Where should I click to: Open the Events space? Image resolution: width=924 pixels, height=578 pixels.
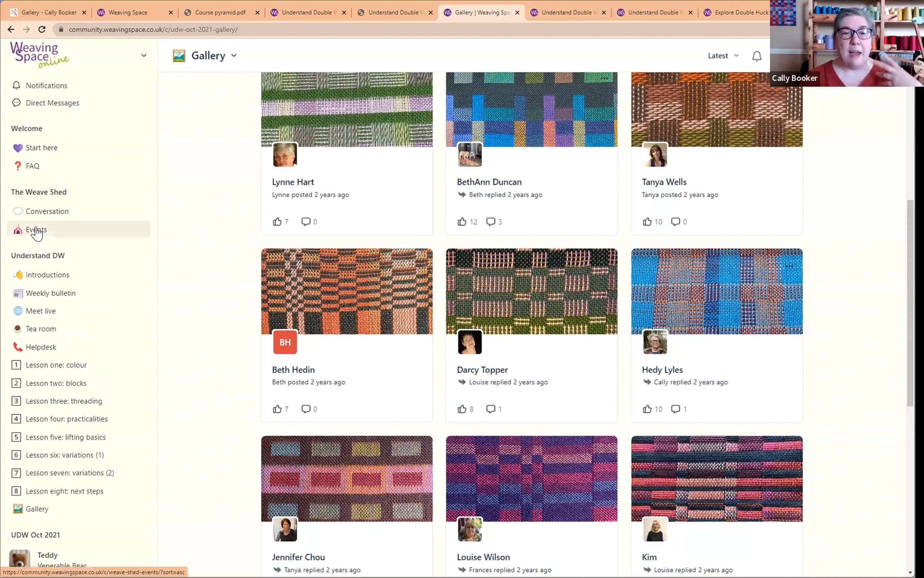(79, 230)
